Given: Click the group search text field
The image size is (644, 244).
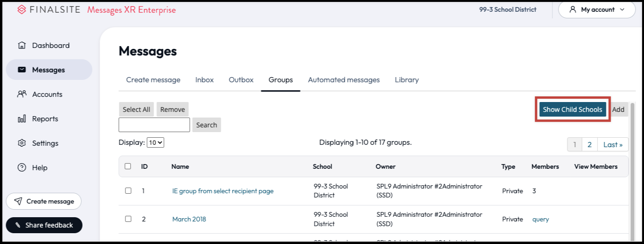Looking at the screenshot, I should (x=154, y=125).
